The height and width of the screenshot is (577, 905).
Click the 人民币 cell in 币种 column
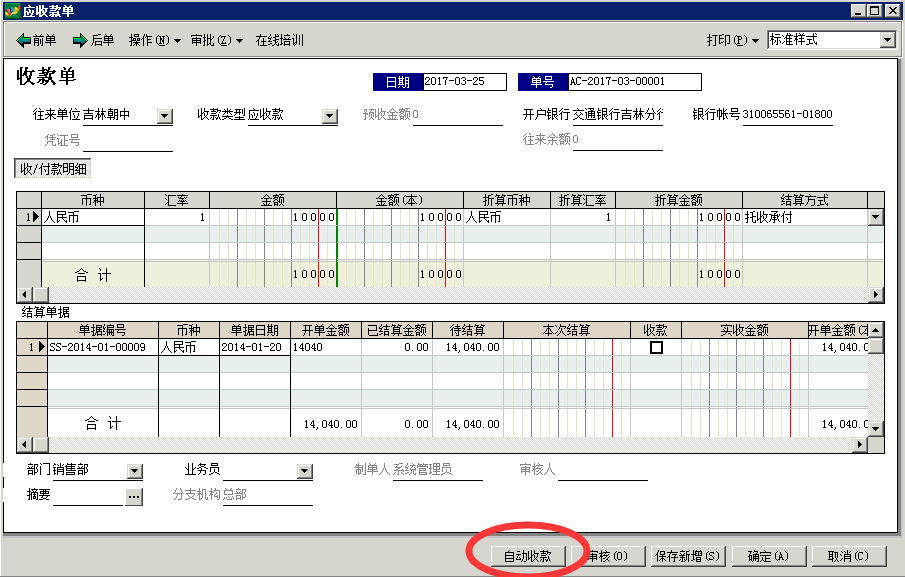92,217
